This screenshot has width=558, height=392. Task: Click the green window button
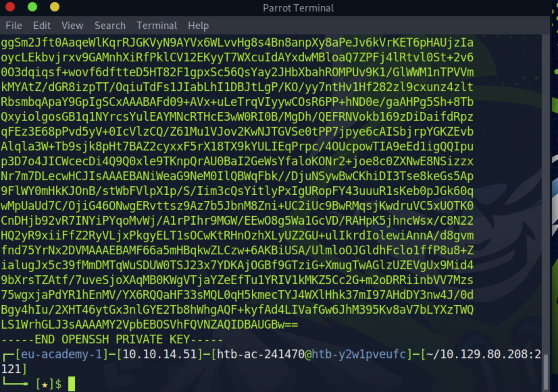coord(32,7)
